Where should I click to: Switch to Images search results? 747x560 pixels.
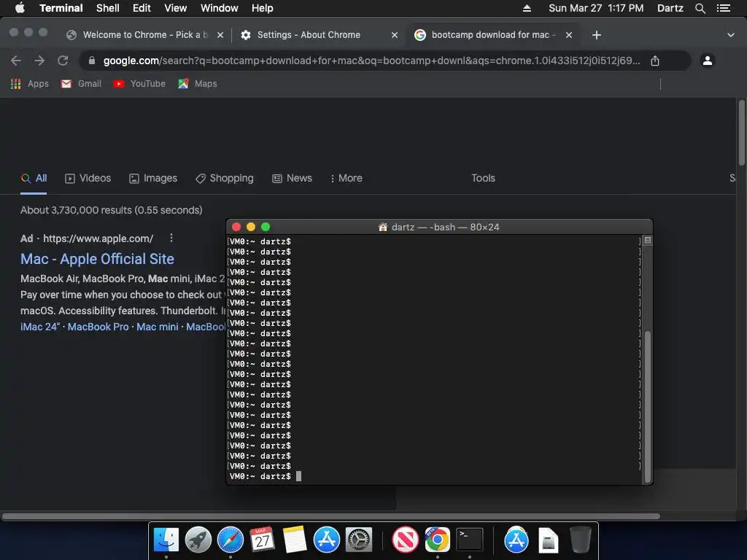point(153,178)
